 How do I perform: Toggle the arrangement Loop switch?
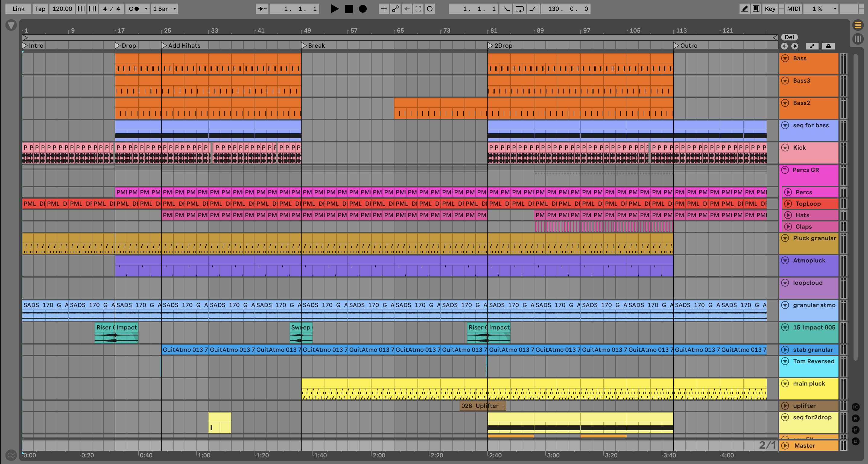coord(519,9)
